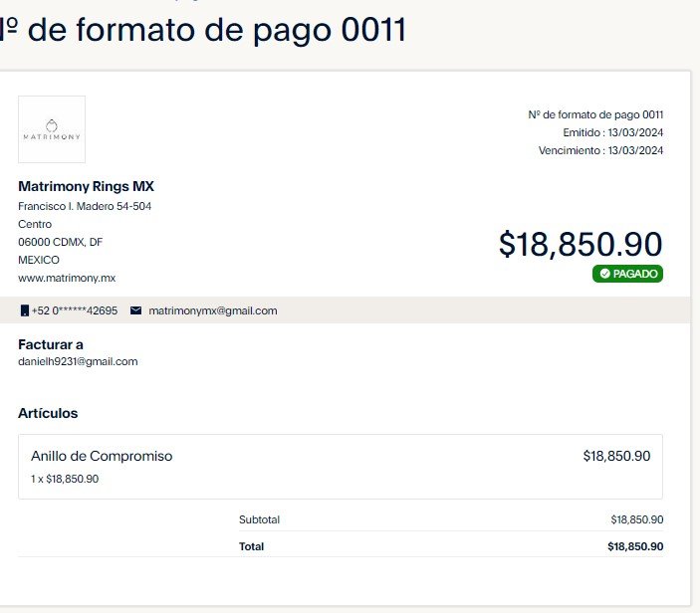The image size is (700, 613).
Task: Click the PAGADO status badge
Action: pyautogui.click(x=627, y=274)
